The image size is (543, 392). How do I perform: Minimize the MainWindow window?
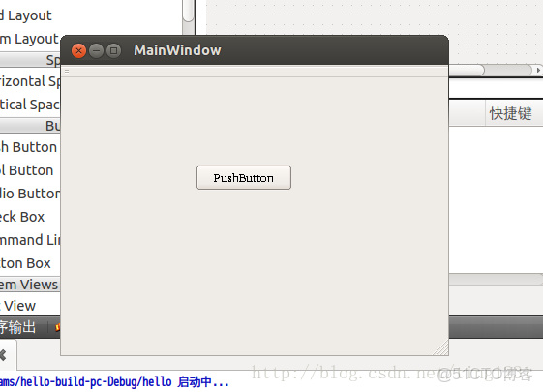pos(96,51)
